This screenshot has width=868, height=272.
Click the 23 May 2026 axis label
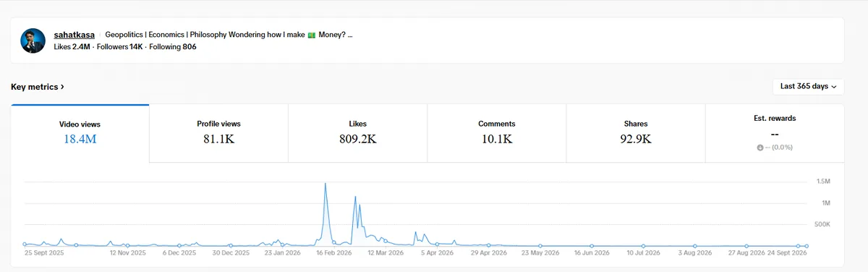[x=540, y=253]
